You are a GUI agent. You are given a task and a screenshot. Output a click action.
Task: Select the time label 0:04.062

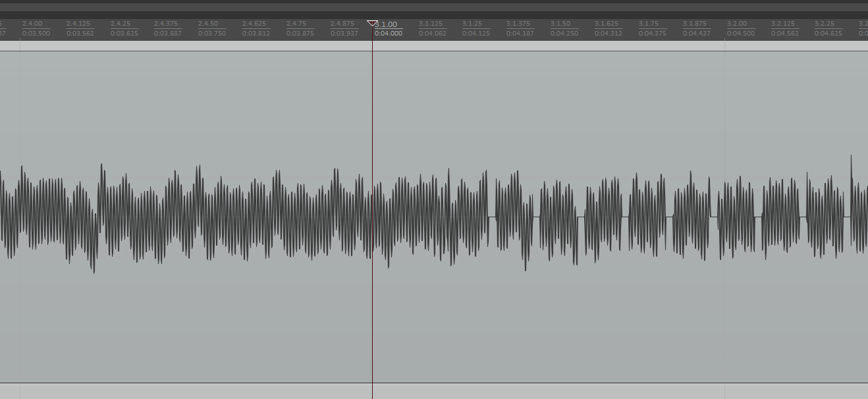tap(433, 33)
